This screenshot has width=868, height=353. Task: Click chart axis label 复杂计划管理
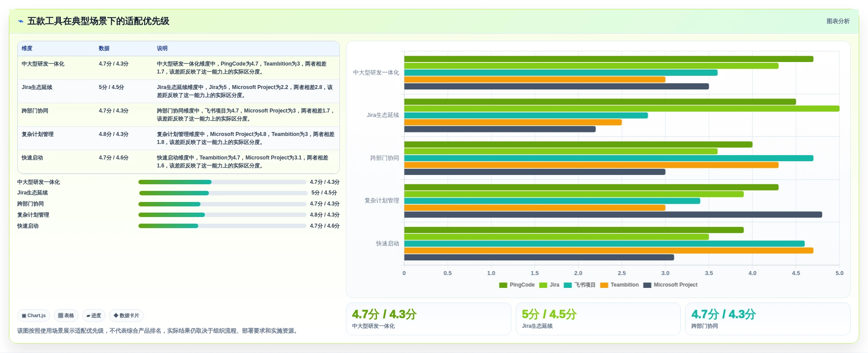pyautogui.click(x=382, y=201)
